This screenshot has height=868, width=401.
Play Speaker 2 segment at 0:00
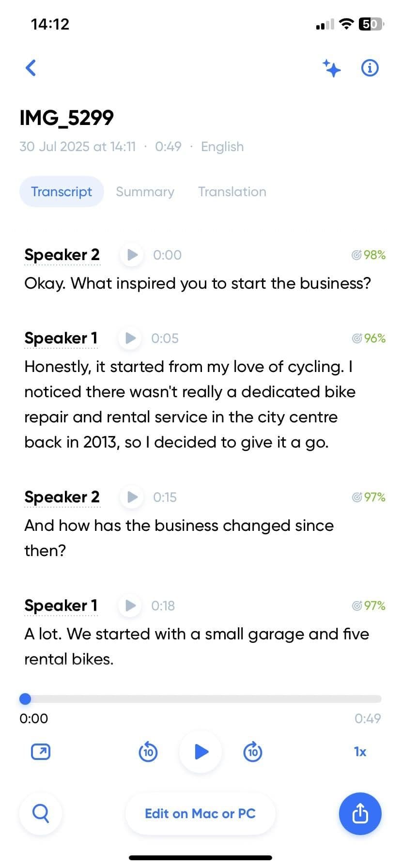(132, 255)
